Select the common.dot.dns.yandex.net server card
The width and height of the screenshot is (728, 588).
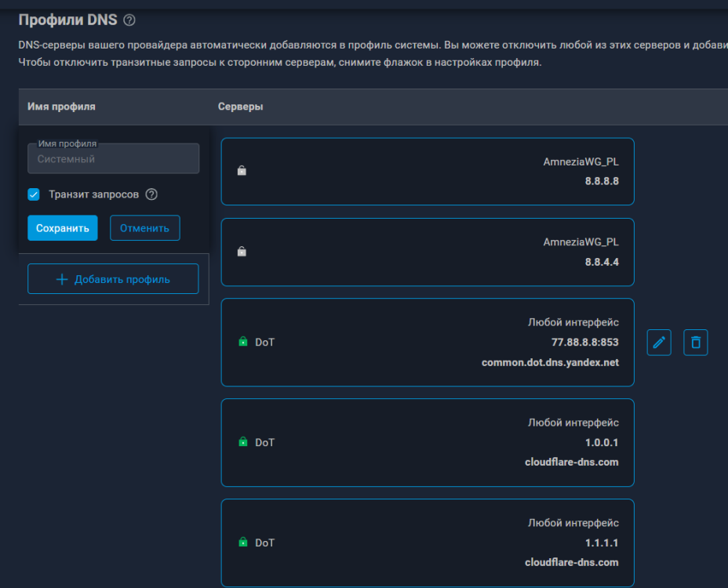(x=427, y=343)
